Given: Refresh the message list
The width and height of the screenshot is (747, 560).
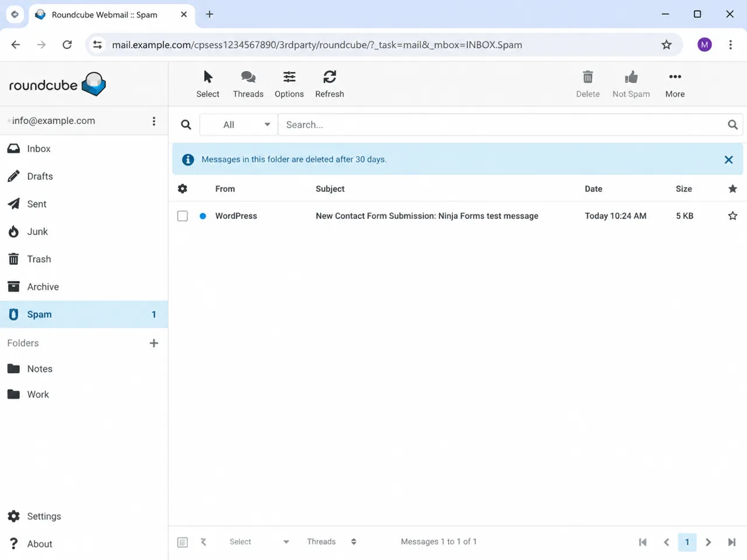Looking at the screenshot, I should click(329, 84).
